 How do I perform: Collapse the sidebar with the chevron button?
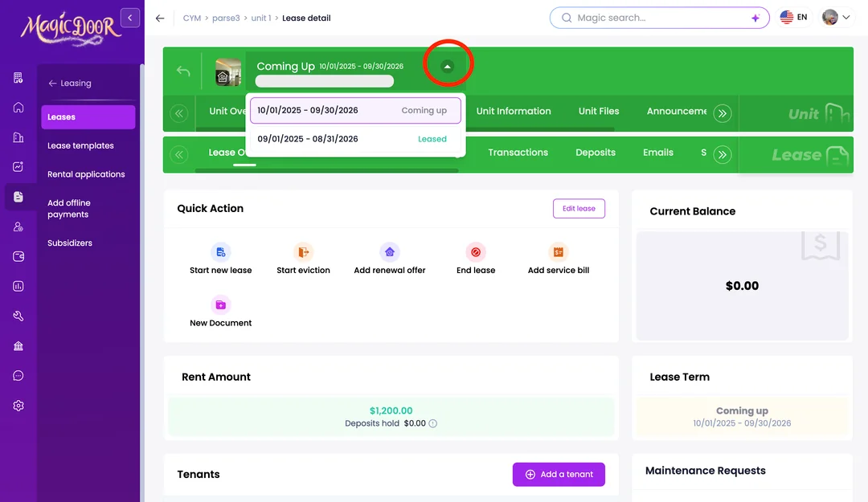(x=129, y=17)
